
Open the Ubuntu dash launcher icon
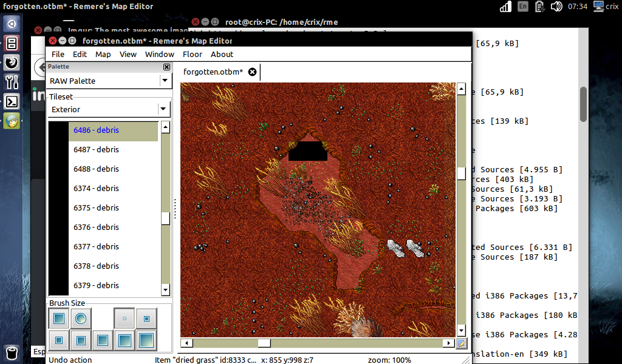pos(12,24)
